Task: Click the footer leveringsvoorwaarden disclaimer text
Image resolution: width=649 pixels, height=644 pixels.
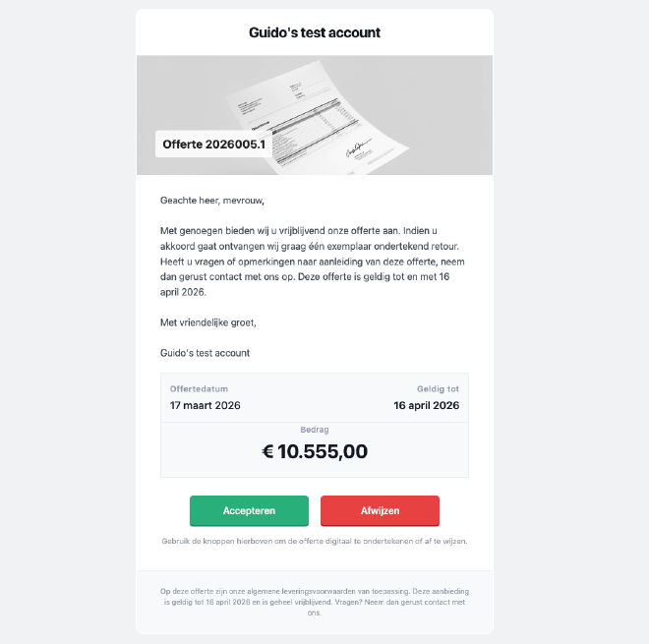Action: coord(315,602)
